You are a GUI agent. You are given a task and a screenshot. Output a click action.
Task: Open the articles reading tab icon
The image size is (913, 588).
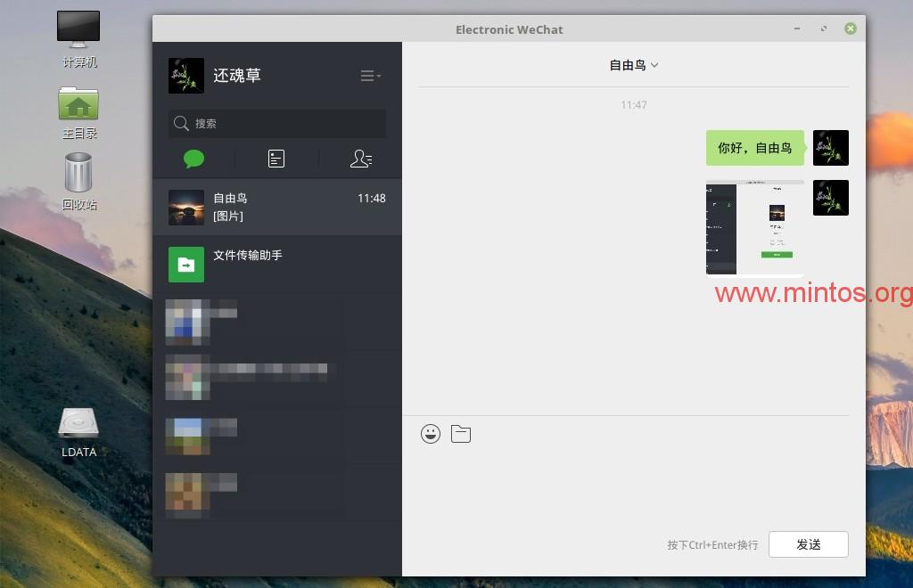(x=276, y=159)
